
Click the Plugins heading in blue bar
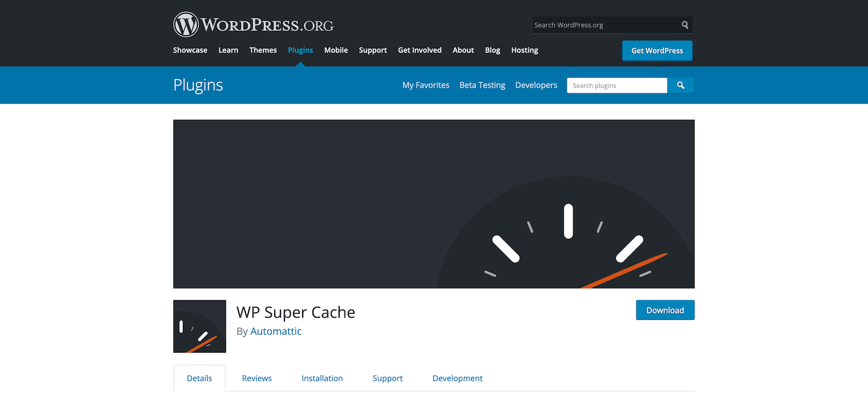198,85
